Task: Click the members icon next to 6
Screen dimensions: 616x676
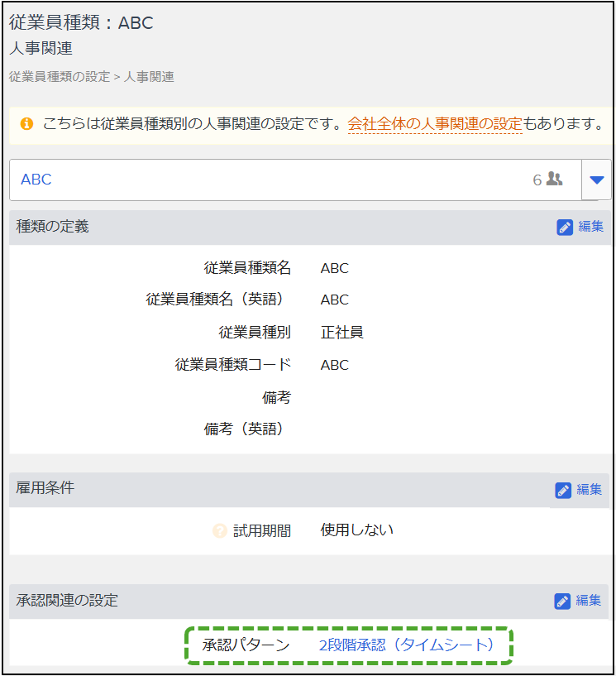Action: (x=555, y=179)
